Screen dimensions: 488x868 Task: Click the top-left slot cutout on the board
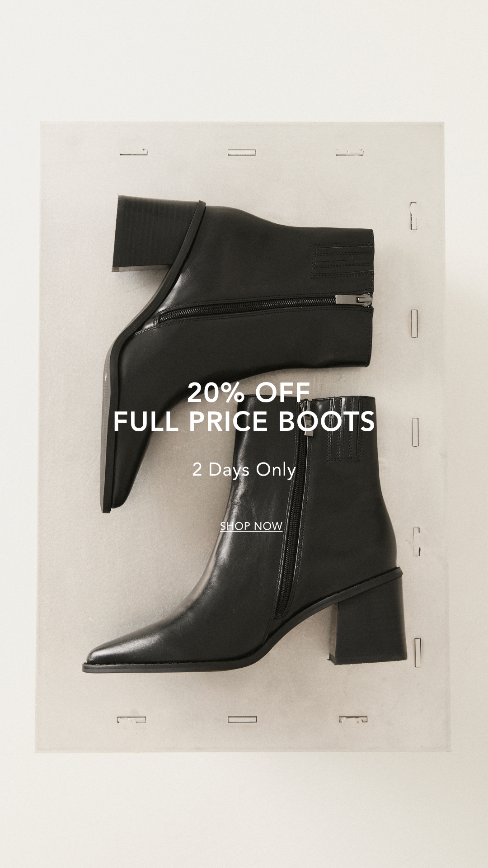click(x=134, y=152)
